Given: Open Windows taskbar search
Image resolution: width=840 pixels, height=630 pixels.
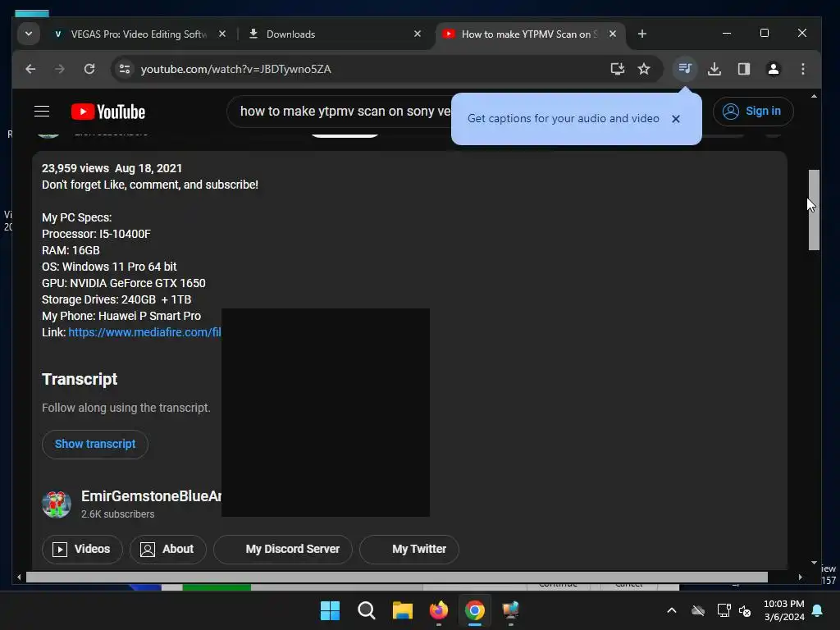Looking at the screenshot, I should coord(367,610).
